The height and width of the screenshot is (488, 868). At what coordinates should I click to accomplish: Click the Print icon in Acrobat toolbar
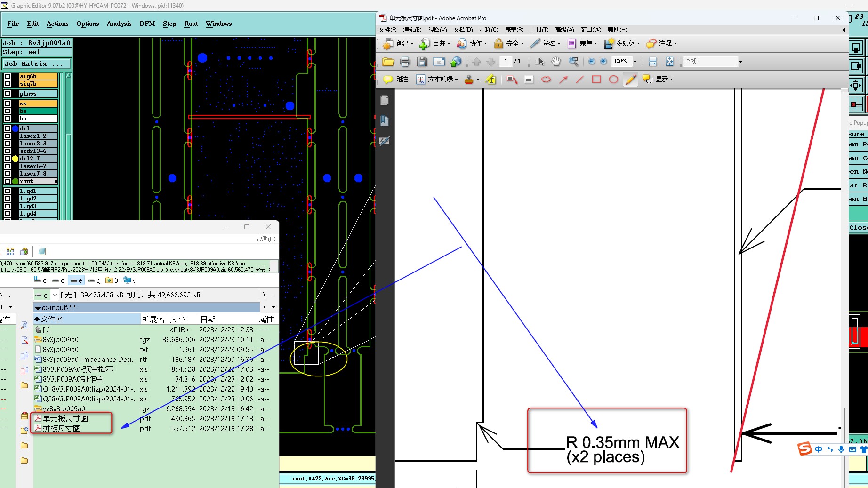(405, 62)
